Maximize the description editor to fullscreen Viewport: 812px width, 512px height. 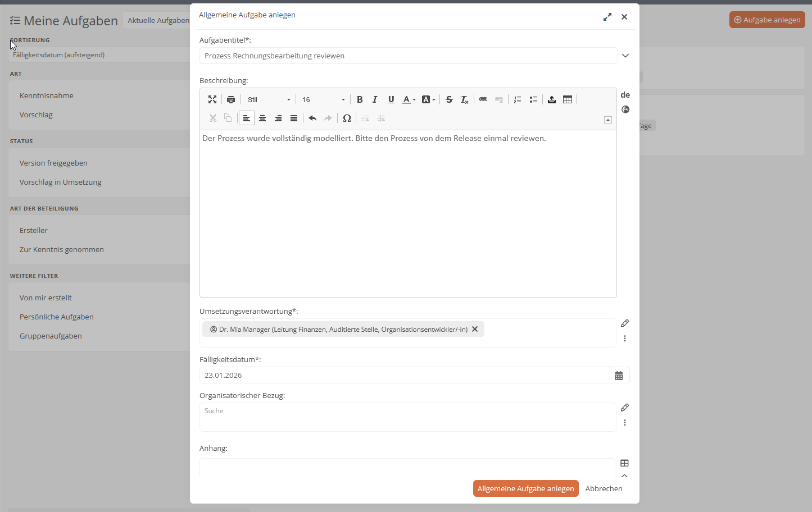[x=212, y=99]
